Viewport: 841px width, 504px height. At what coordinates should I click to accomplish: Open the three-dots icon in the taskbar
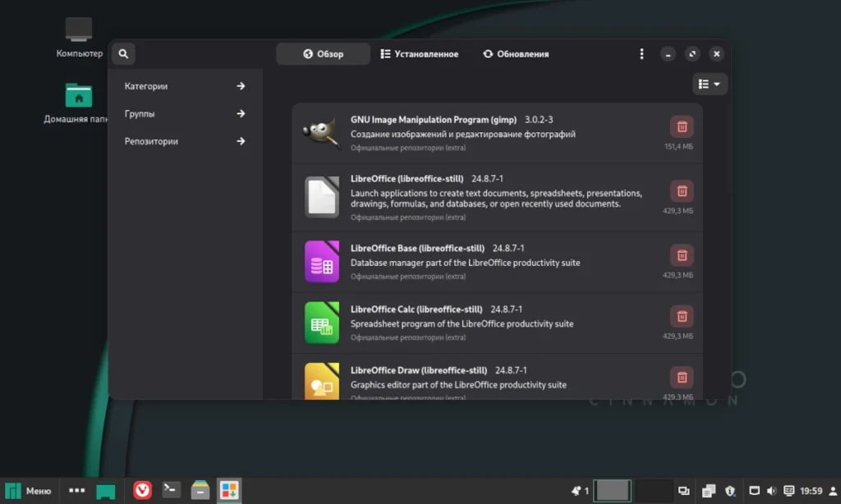76,490
